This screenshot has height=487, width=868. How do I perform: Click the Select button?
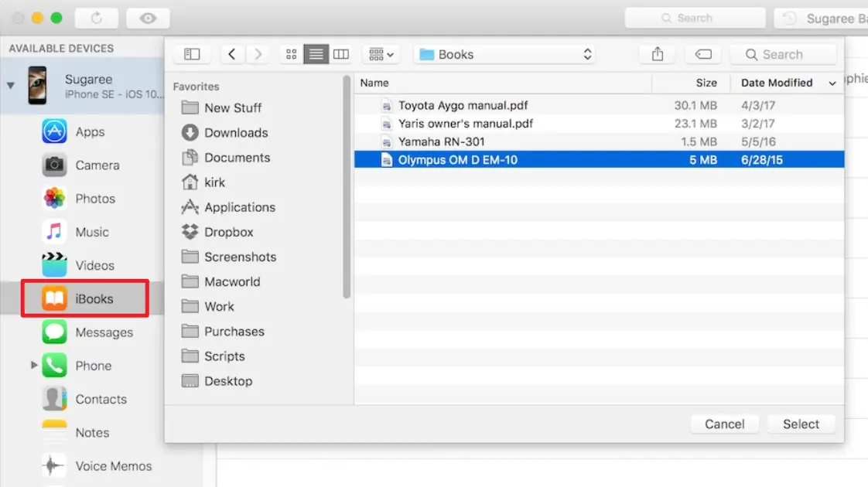pyautogui.click(x=801, y=424)
